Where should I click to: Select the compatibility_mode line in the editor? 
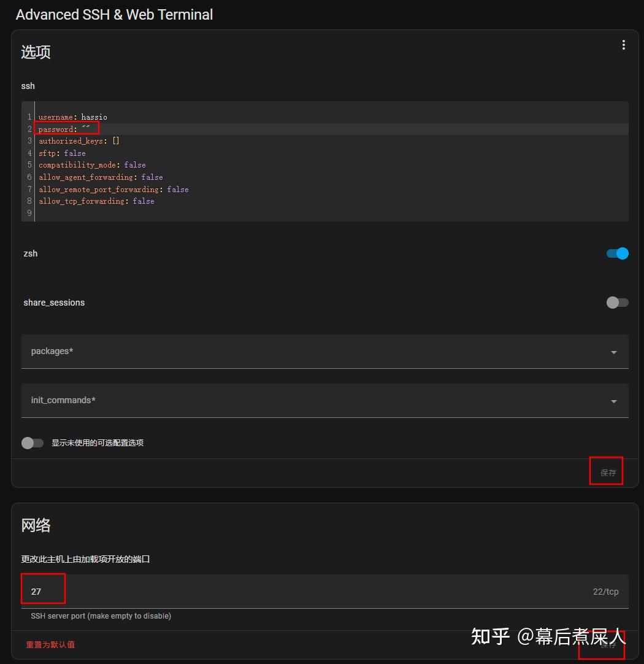pos(91,164)
